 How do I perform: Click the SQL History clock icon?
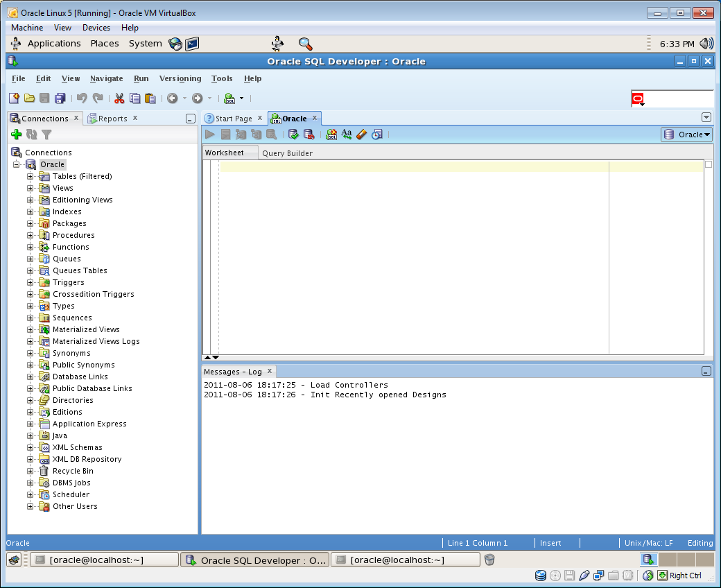[376, 135]
